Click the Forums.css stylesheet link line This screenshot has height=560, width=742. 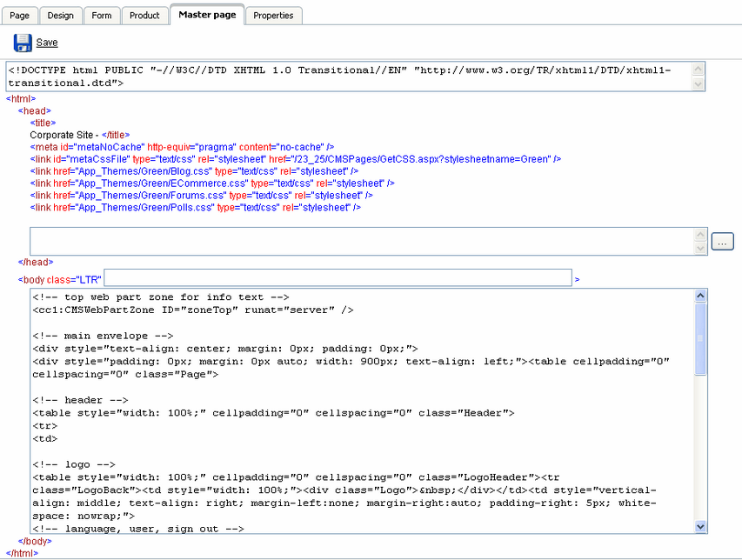[201, 196]
